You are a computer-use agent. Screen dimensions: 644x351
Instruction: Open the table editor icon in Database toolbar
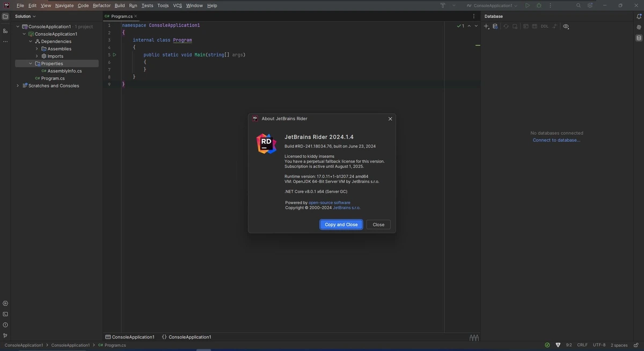535,26
